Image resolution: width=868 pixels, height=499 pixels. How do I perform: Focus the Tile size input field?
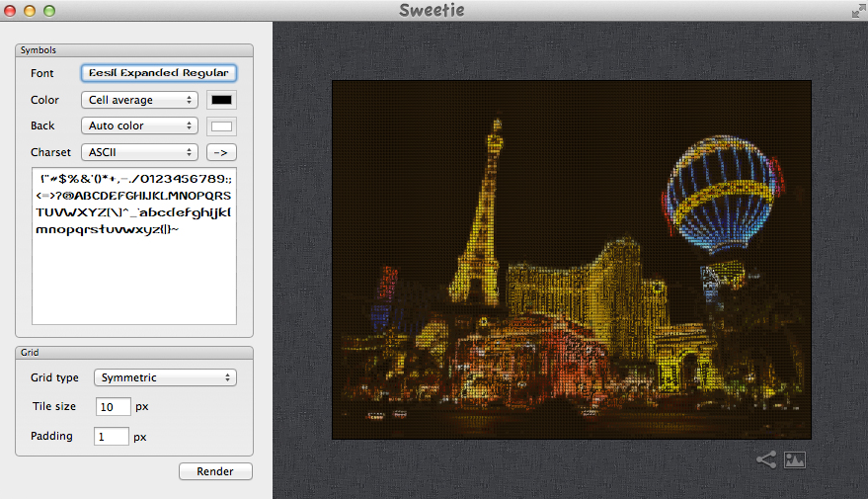[113, 407]
